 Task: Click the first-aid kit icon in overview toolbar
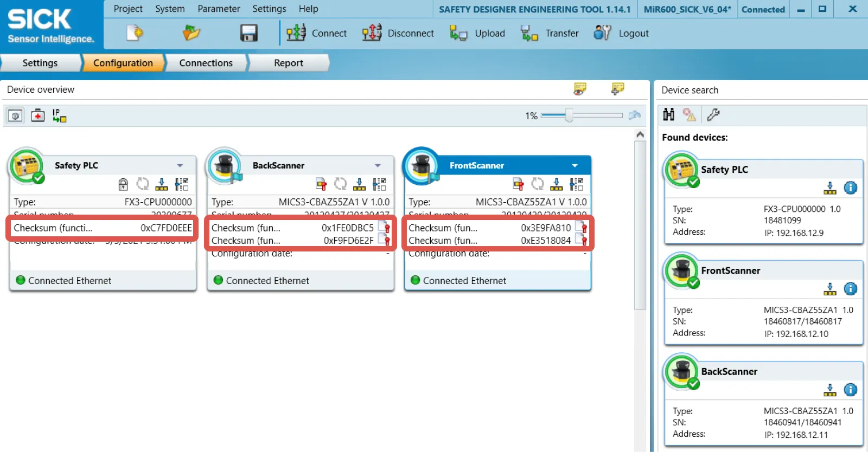37,115
